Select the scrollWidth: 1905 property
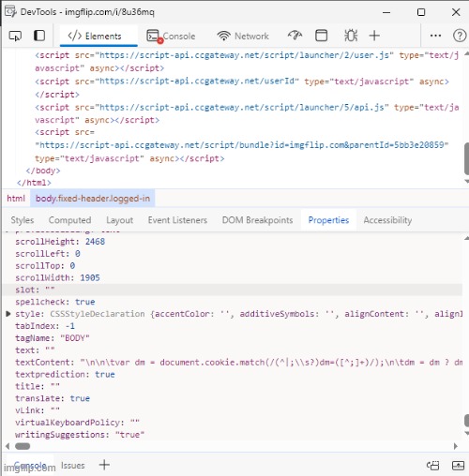The height and width of the screenshot is (476, 469). [x=57, y=277]
